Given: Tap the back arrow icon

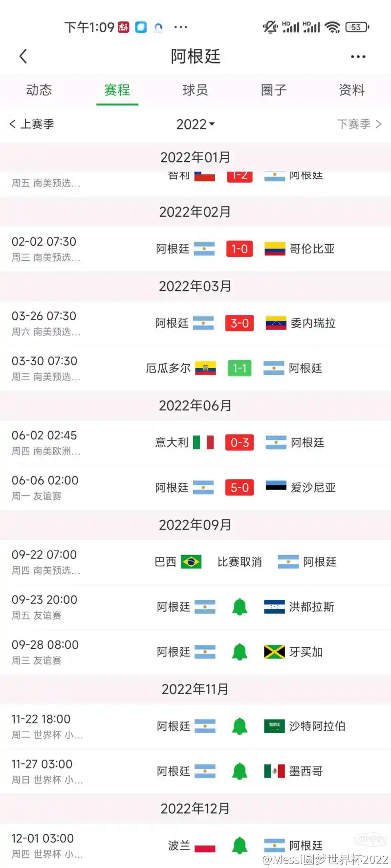Looking at the screenshot, I should click(23, 57).
